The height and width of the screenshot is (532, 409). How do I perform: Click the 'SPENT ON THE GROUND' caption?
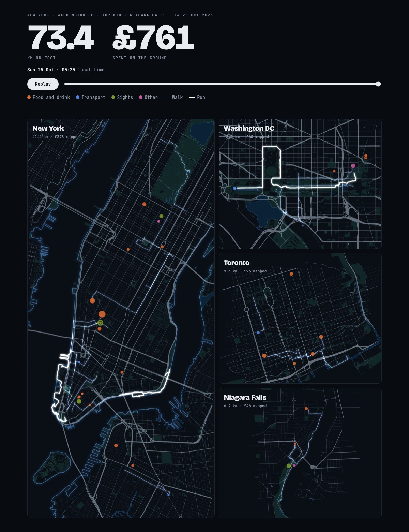pyautogui.click(x=140, y=58)
